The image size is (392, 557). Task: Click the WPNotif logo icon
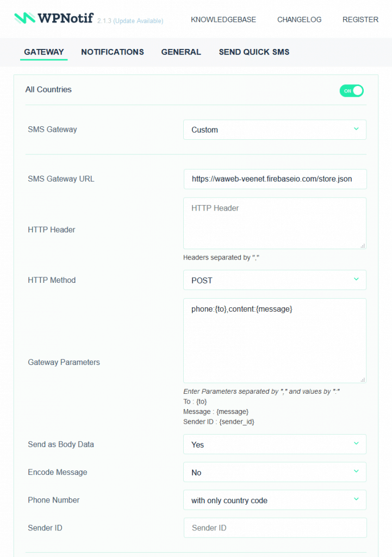tap(24, 17)
